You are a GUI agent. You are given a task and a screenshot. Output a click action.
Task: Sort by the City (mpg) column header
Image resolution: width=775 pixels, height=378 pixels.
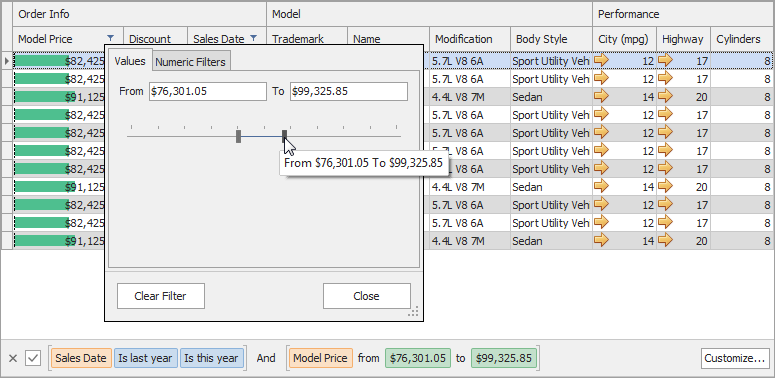[624, 39]
